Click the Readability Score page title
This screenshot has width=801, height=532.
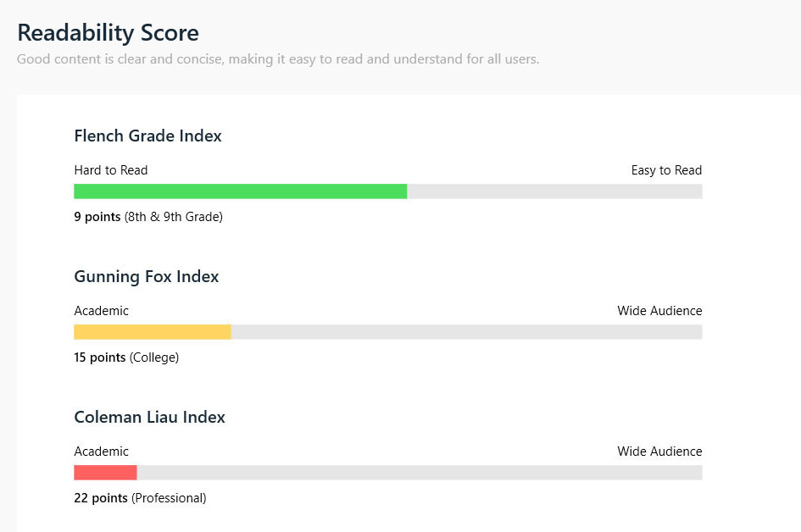pos(108,33)
